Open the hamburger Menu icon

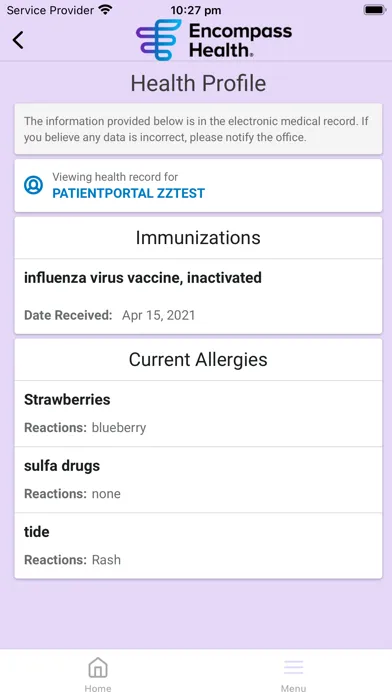tap(293, 668)
